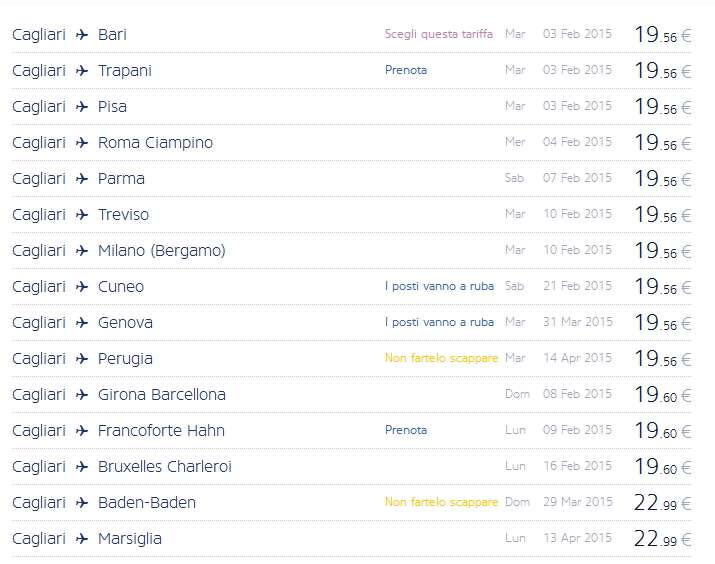Select the plane icon before Roma Ciampino
Viewport: 715px width, 564px height.
[x=82, y=143]
